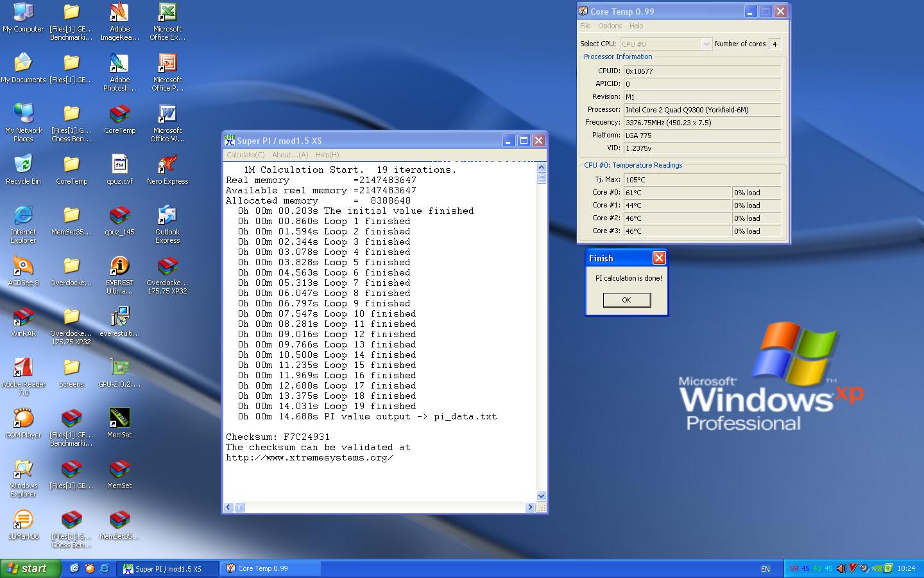Select Microsoft Office Word shortcut
This screenshot has height=578, width=924.
167,122
